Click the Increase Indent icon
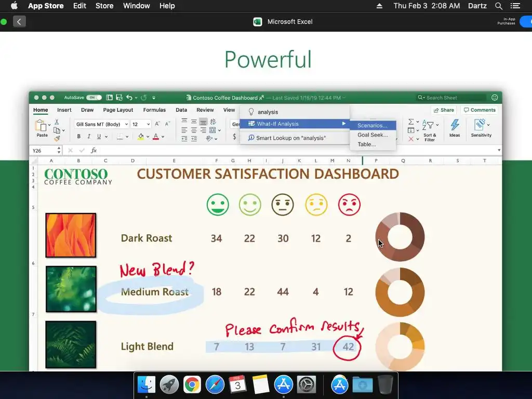Screen dimensions: 532x399 pos(194,139)
